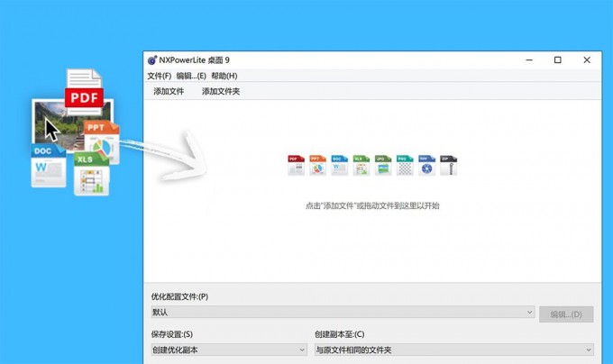Click the PNG file type icon in drop area
Screen dimensions: 613x364
[405, 165]
